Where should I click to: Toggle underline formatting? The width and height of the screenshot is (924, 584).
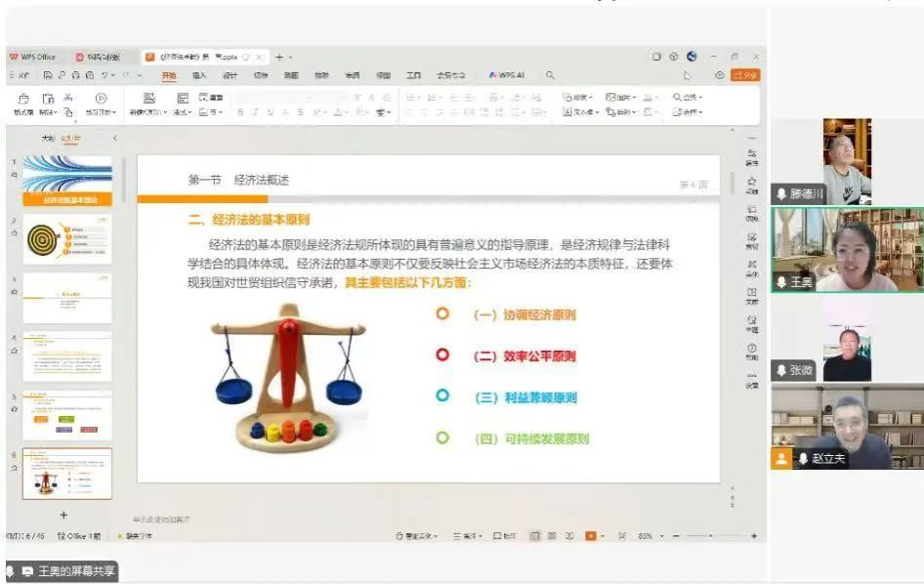(271, 112)
